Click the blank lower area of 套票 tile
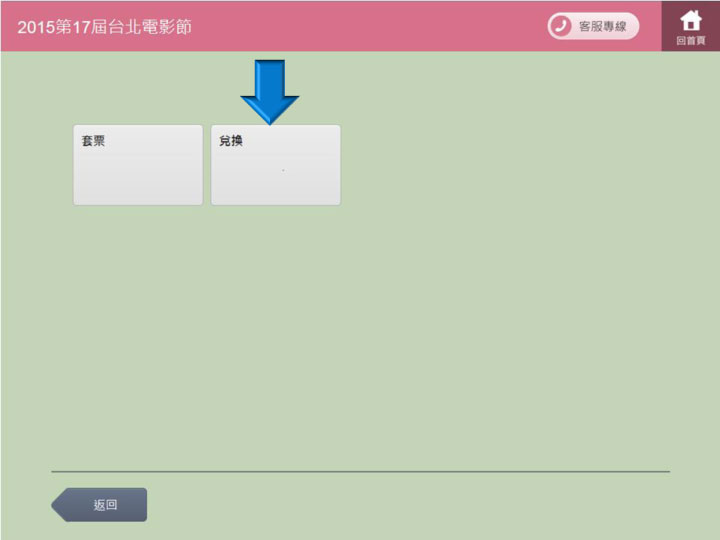 (138, 185)
